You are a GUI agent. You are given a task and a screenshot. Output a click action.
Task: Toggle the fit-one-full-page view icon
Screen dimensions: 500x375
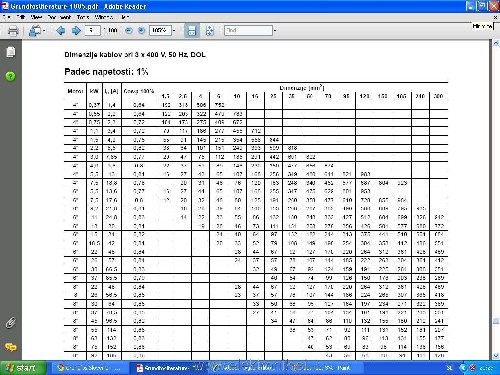(x=210, y=31)
